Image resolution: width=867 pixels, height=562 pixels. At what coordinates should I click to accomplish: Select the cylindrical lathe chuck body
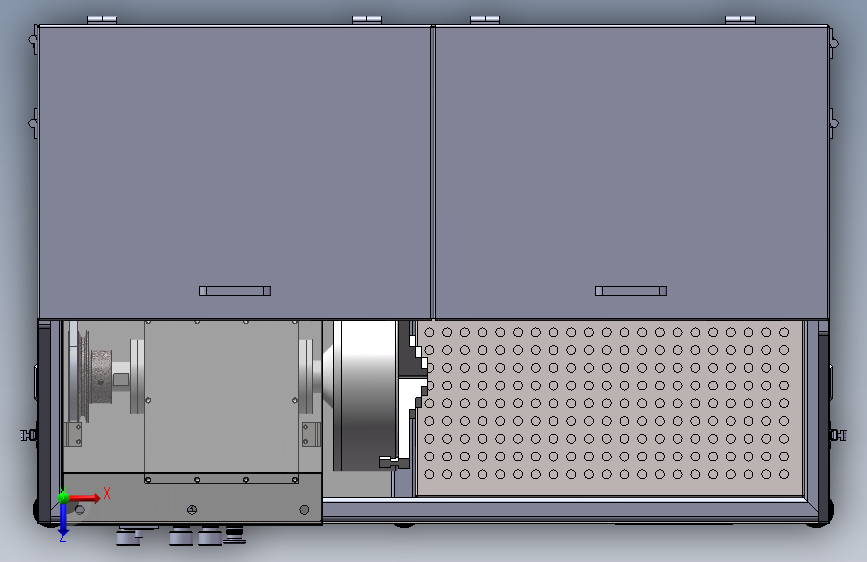pos(365,396)
